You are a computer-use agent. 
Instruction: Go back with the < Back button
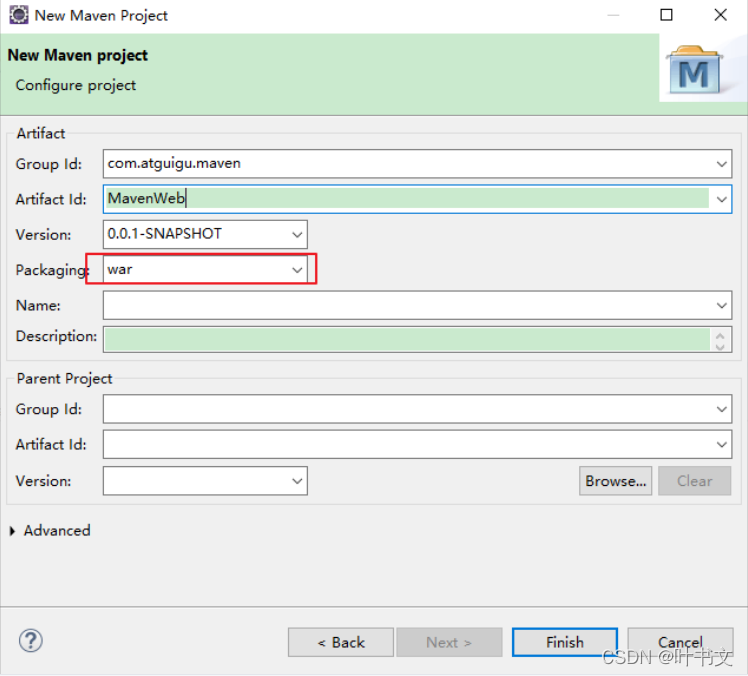[341, 642]
